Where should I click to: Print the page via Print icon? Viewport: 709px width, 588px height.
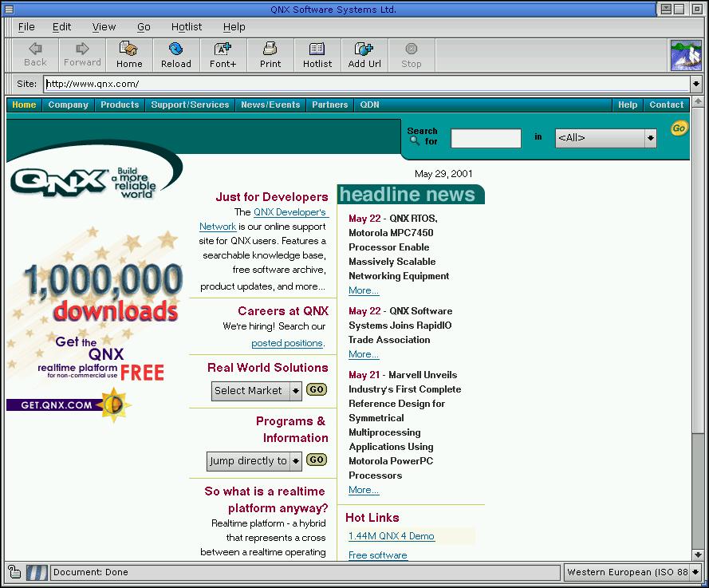(x=270, y=55)
